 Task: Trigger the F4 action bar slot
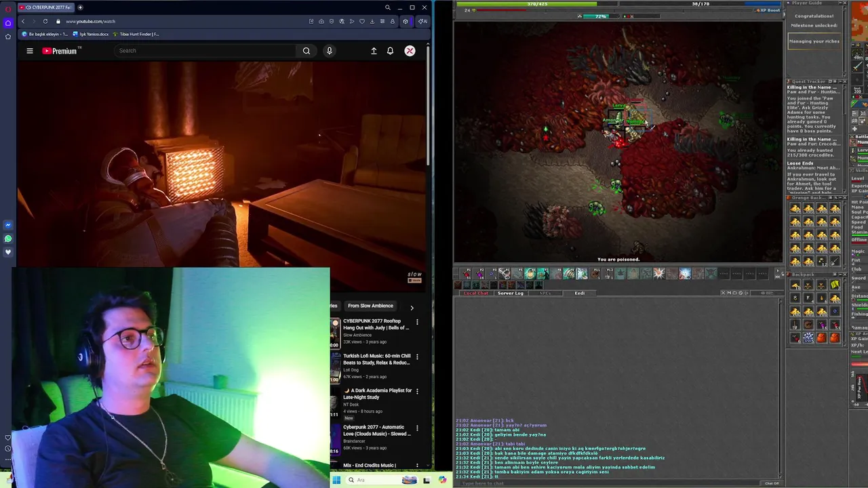[x=505, y=274]
